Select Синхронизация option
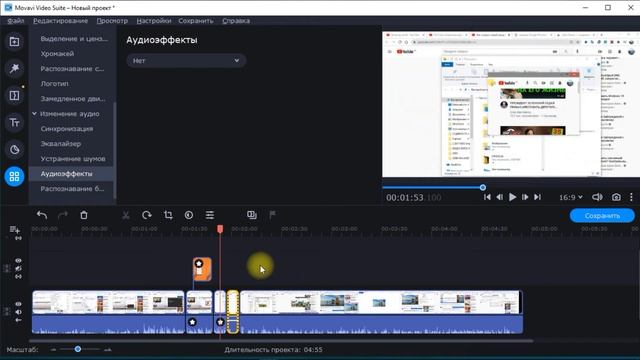 pyautogui.click(x=67, y=129)
